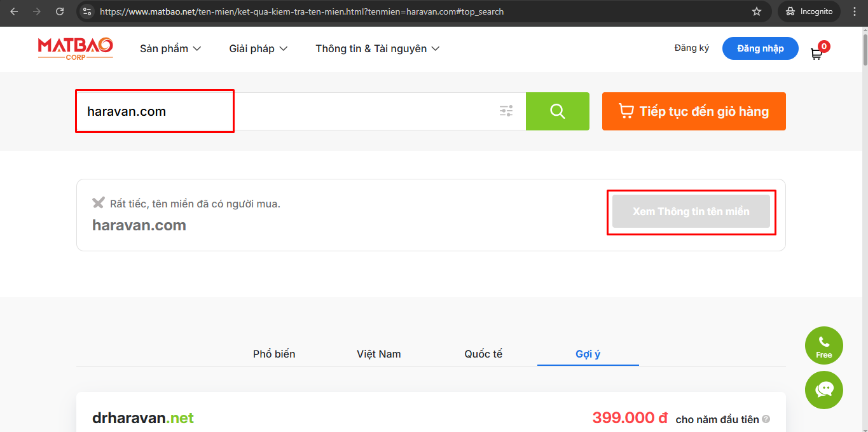The height and width of the screenshot is (432, 868).
Task: Select the Gợi ý tab
Action: coord(588,354)
